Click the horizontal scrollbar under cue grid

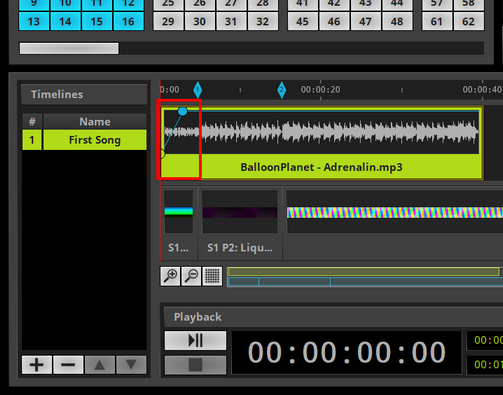69,48
